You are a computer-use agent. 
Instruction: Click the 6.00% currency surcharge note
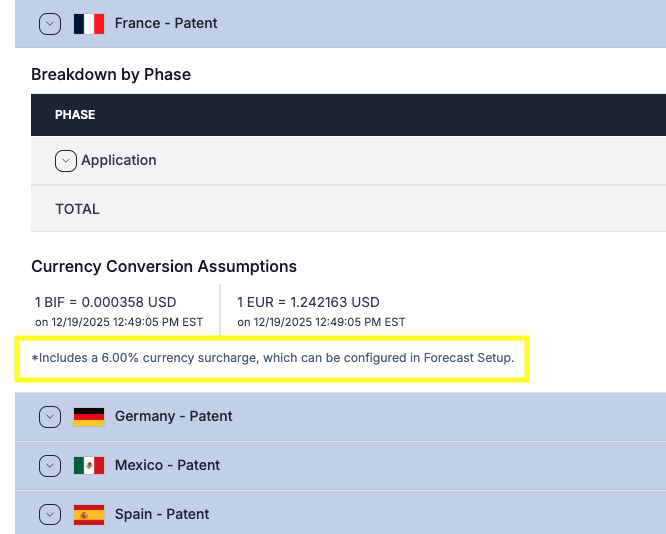pyautogui.click(x=272, y=358)
